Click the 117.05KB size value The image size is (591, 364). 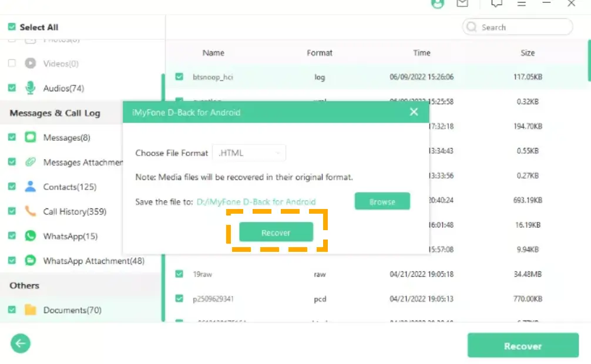pos(528,77)
